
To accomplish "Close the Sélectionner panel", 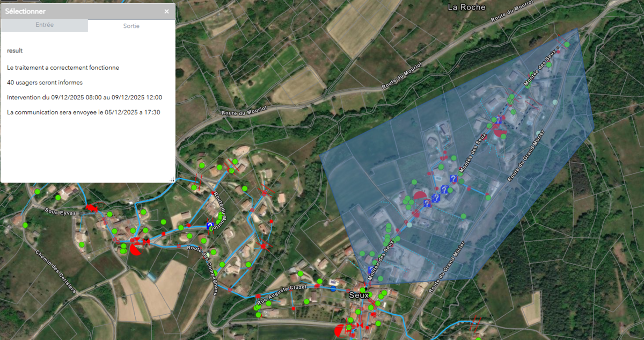I will (x=166, y=11).
